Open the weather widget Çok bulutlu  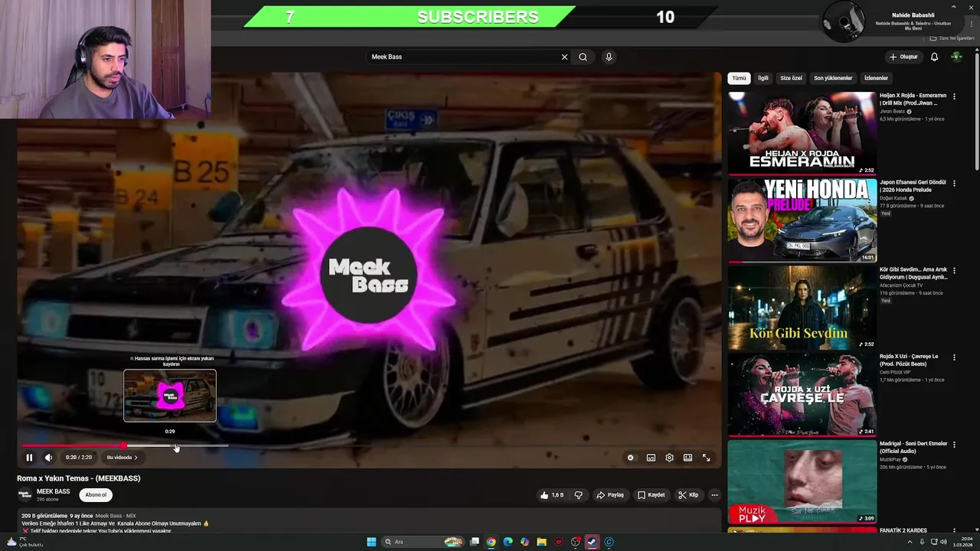[x=24, y=542]
